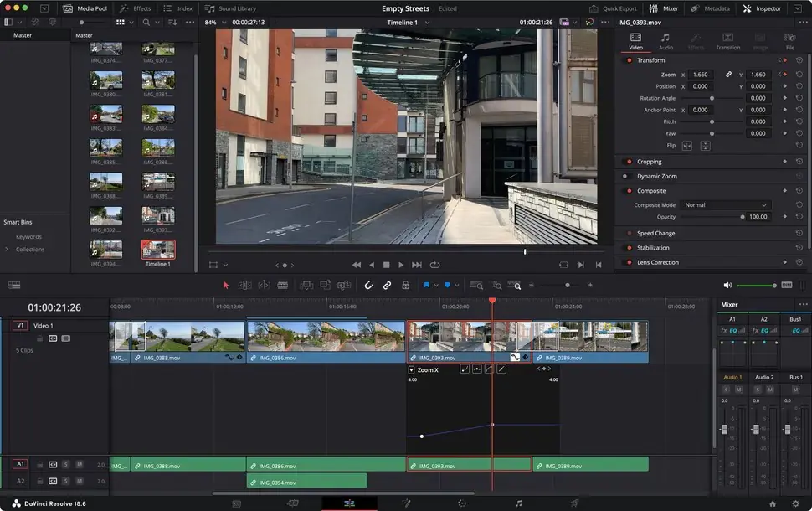Click the Position Lock padlock icon
This screenshot has width=812, height=511.
point(405,285)
